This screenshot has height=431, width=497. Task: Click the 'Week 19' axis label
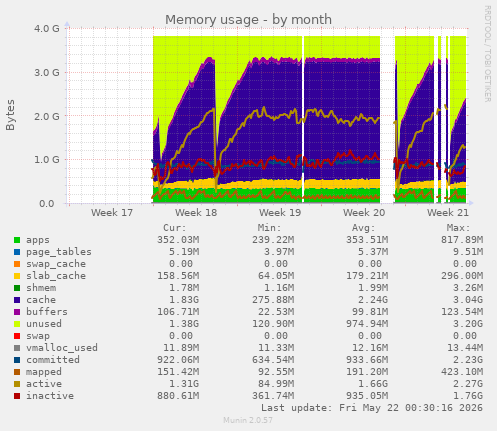[x=280, y=213]
